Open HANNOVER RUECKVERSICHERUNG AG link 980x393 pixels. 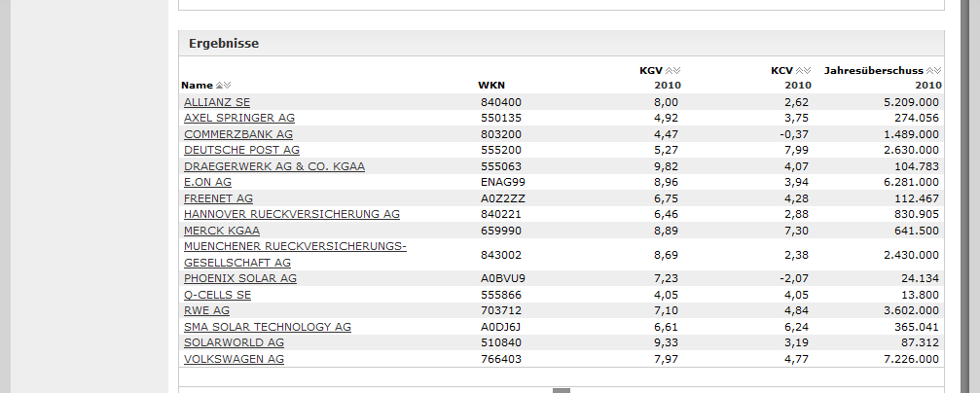(x=292, y=214)
